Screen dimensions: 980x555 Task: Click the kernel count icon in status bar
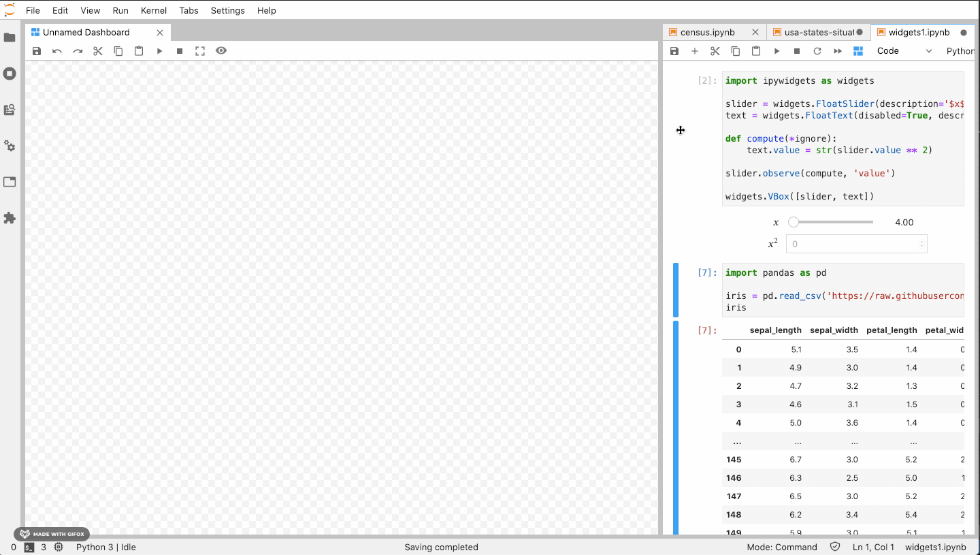(59, 547)
